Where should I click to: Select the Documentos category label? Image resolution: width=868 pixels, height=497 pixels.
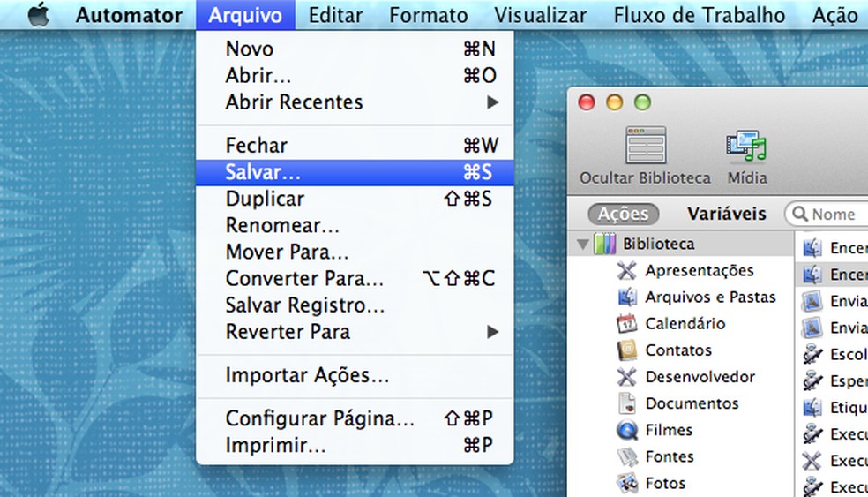tap(692, 403)
